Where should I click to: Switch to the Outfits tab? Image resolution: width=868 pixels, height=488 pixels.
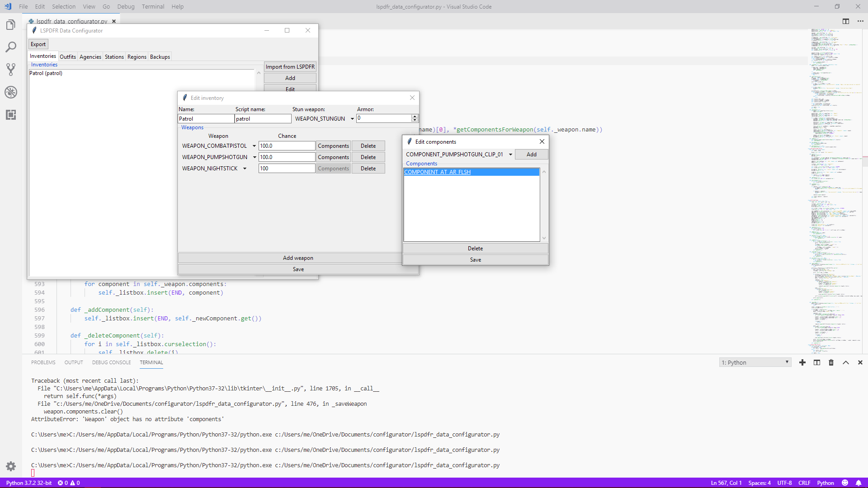(68, 57)
